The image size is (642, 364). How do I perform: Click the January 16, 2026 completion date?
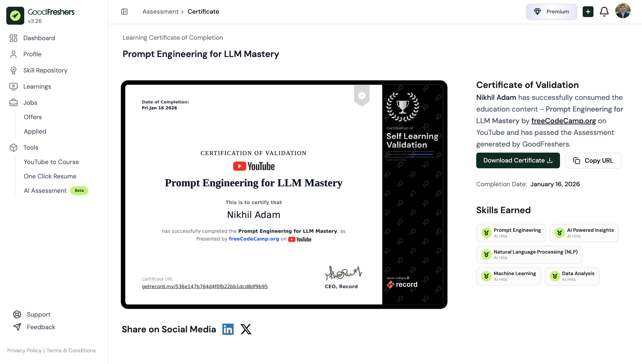click(555, 184)
